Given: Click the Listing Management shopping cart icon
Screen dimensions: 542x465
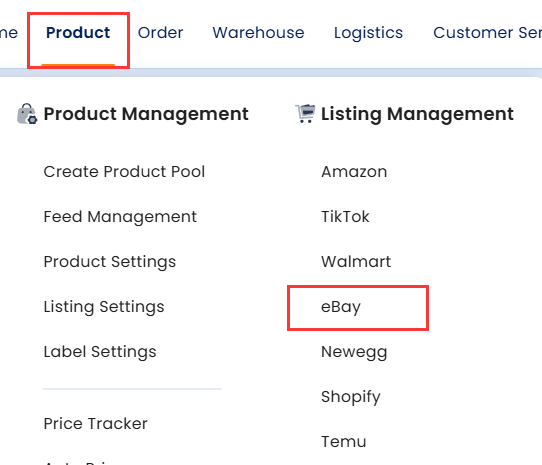Looking at the screenshot, I should click(x=305, y=114).
